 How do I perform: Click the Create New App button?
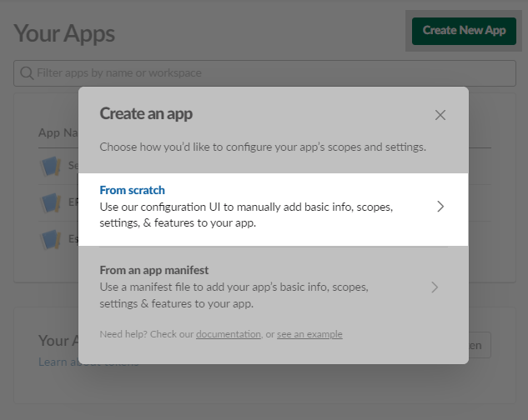[x=464, y=31]
